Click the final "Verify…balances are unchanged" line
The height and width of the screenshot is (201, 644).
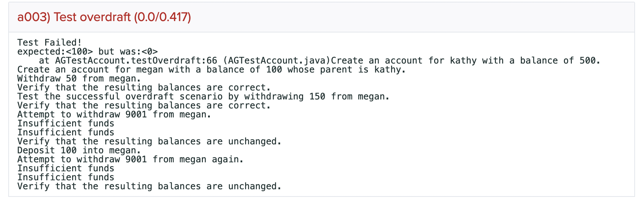pos(149,186)
